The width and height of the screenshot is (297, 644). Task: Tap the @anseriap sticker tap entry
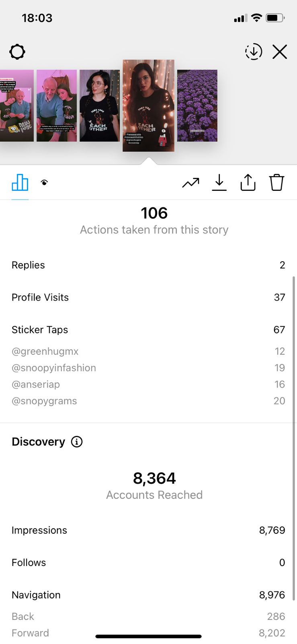[x=36, y=384]
